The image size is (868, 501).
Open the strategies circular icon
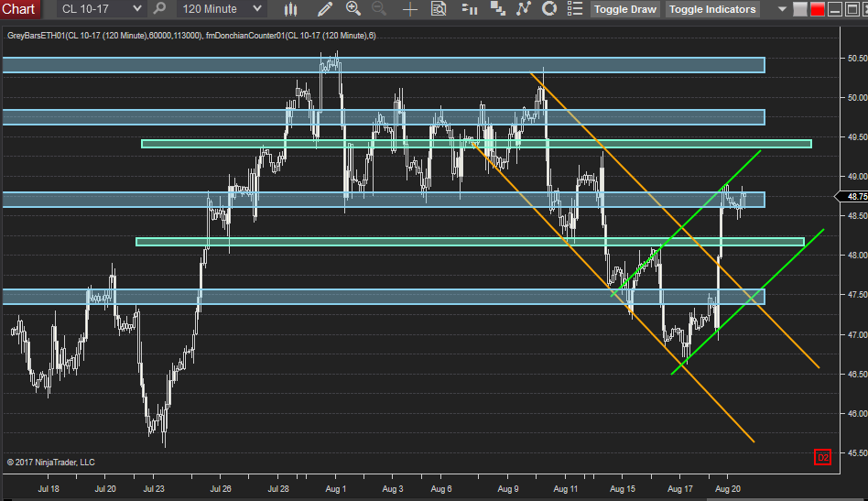pos(548,9)
